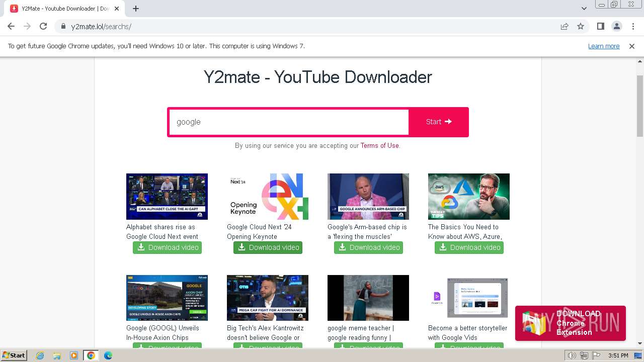This screenshot has height=362, width=644.
Task: Click the browser back arrow
Action: pyautogui.click(x=11, y=27)
